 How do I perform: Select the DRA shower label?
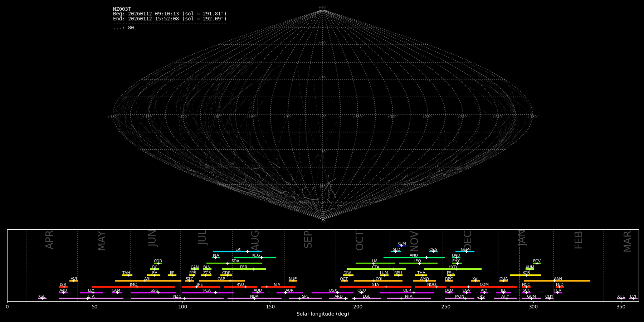[347, 273]
